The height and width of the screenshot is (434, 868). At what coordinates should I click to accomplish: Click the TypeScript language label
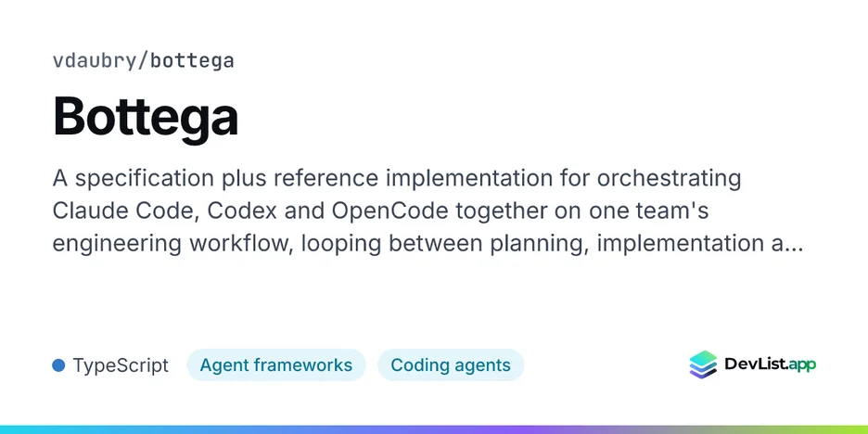(121, 365)
